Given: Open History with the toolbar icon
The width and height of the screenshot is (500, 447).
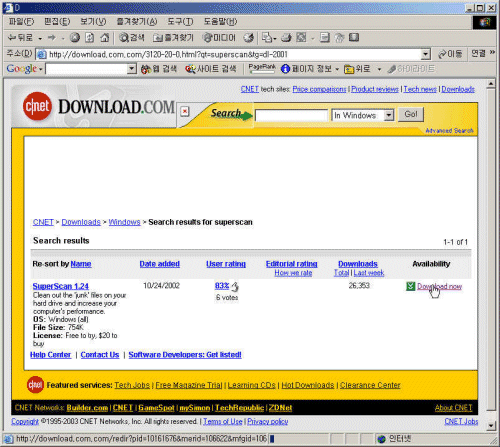Looking at the screenshot, I should pos(248,38).
